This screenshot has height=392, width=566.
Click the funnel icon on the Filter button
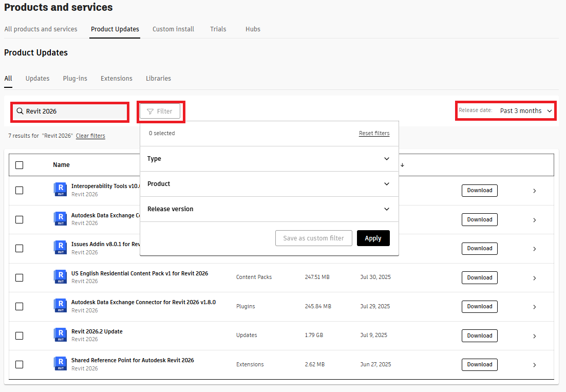click(x=150, y=111)
